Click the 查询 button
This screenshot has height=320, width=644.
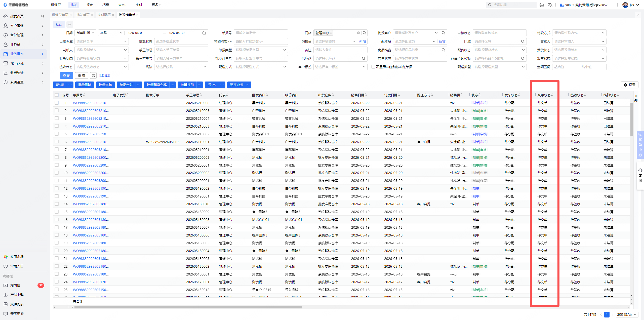(66, 75)
